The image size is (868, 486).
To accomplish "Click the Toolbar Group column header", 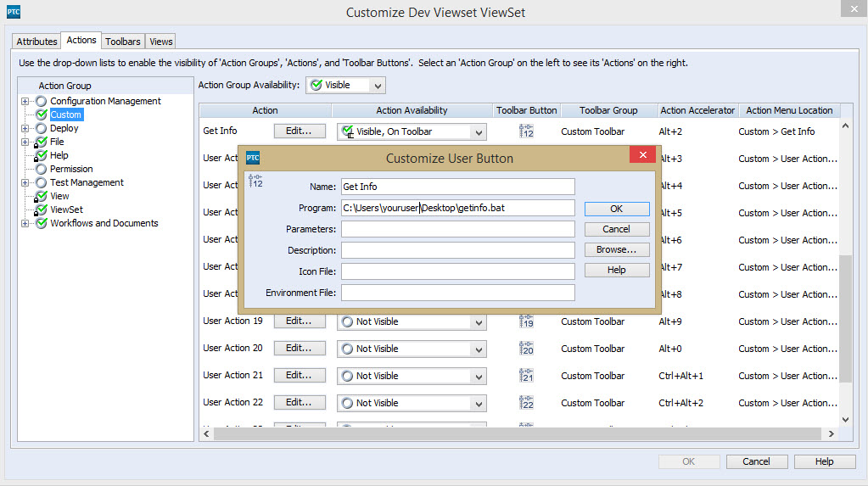I will 608,110.
